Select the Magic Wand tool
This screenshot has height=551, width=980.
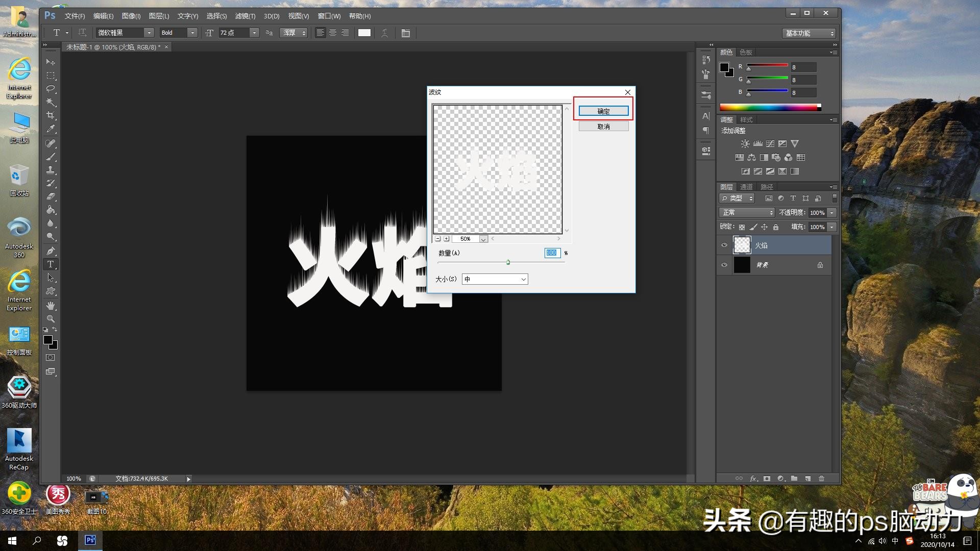51,102
